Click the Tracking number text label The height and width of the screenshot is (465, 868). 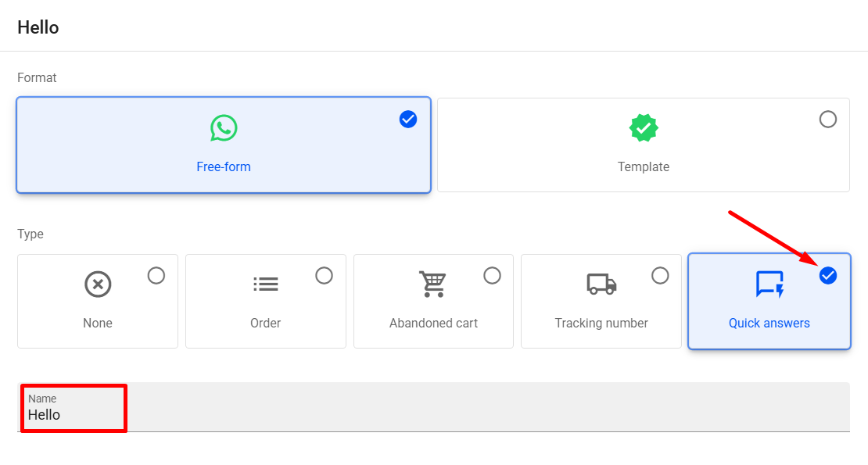pyautogui.click(x=601, y=324)
